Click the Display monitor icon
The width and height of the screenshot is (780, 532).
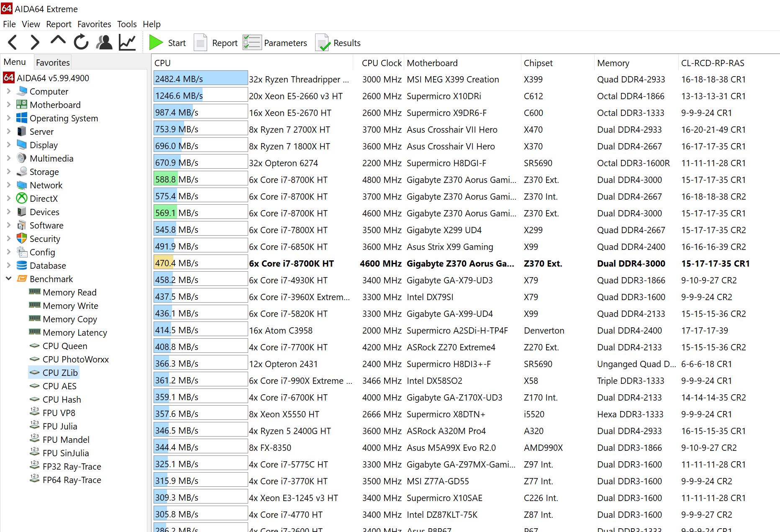tap(22, 145)
